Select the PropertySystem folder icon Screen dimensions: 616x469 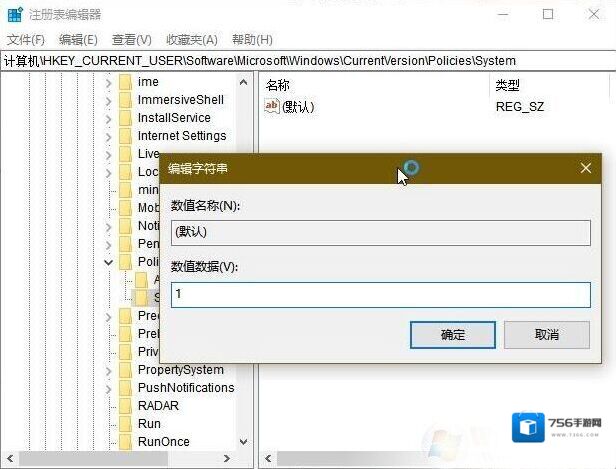pos(125,370)
